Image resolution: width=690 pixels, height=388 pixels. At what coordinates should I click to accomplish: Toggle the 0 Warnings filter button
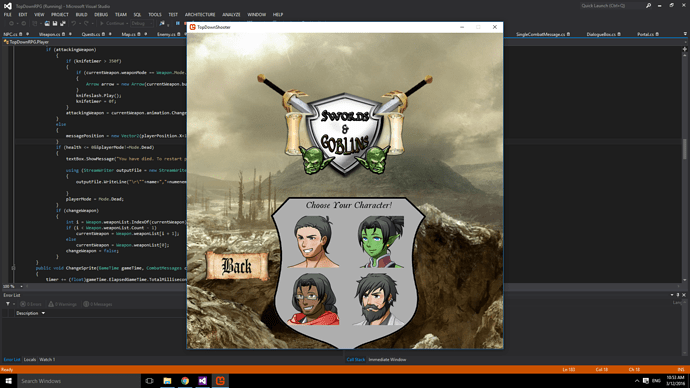click(62, 304)
